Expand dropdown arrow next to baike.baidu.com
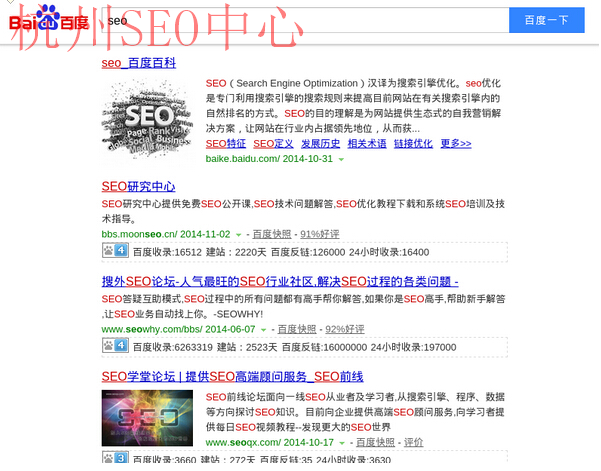 (x=341, y=159)
